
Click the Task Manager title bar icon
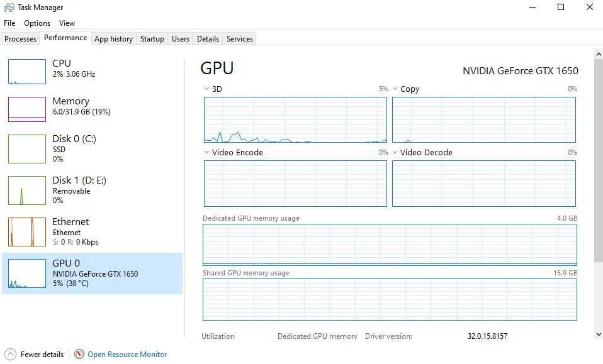[9, 8]
